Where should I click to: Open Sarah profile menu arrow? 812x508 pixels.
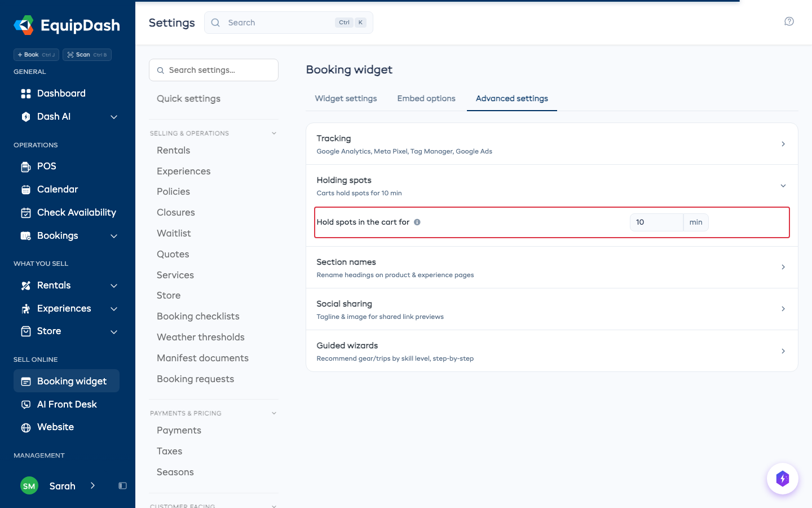tap(93, 486)
